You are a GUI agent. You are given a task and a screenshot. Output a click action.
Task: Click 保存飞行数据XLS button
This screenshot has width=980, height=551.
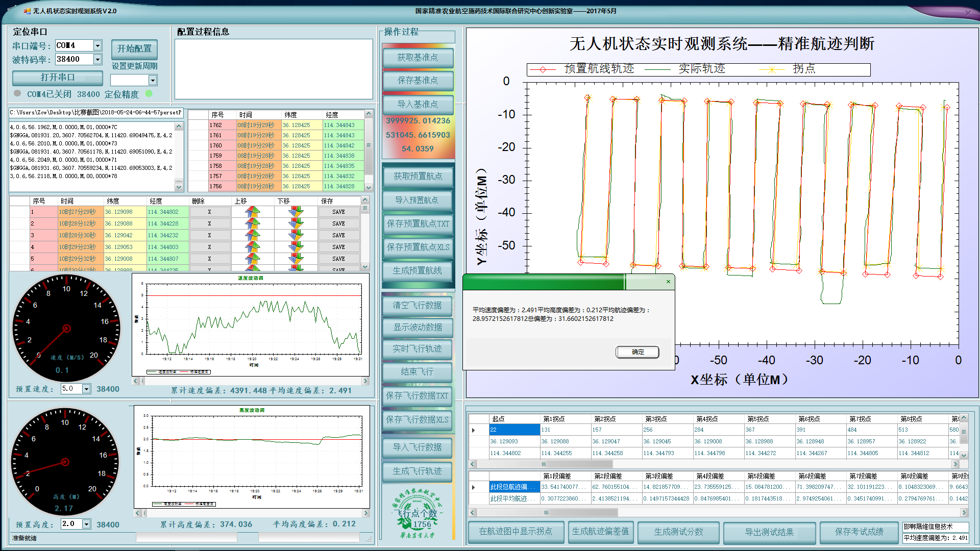coord(418,420)
